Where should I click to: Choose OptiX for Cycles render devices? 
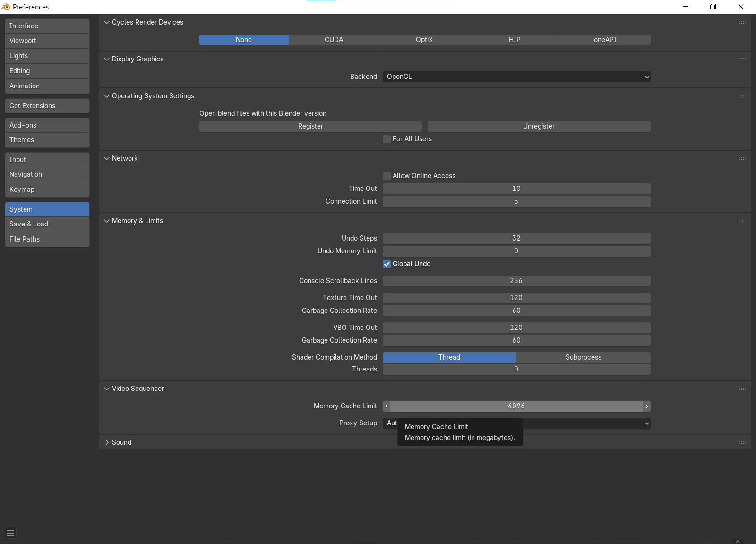tap(424, 40)
